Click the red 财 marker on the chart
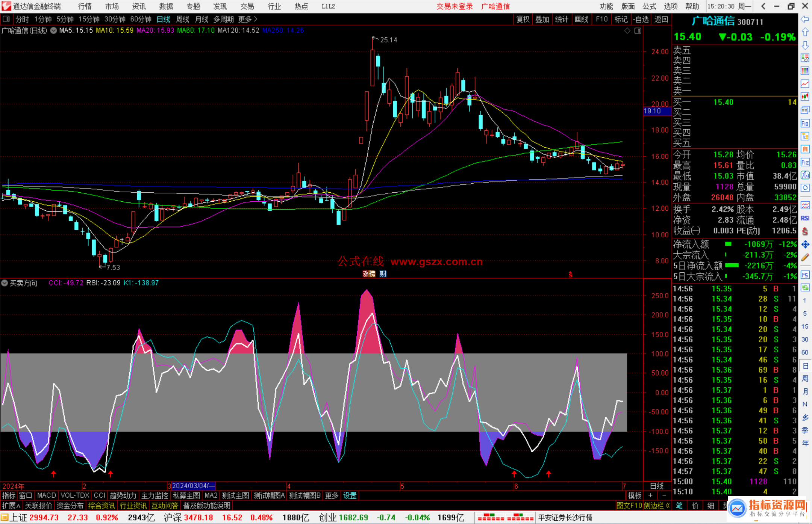The width and height of the screenshot is (812, 524). [383, 274]
